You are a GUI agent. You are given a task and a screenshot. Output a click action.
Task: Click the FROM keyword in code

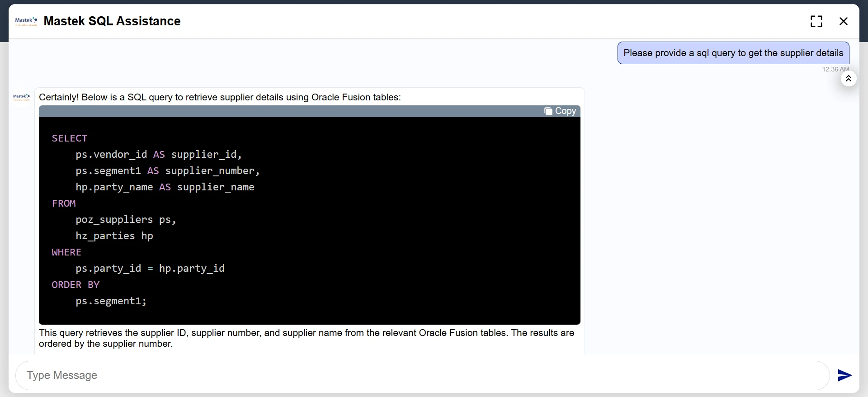[x=64, y=203]
